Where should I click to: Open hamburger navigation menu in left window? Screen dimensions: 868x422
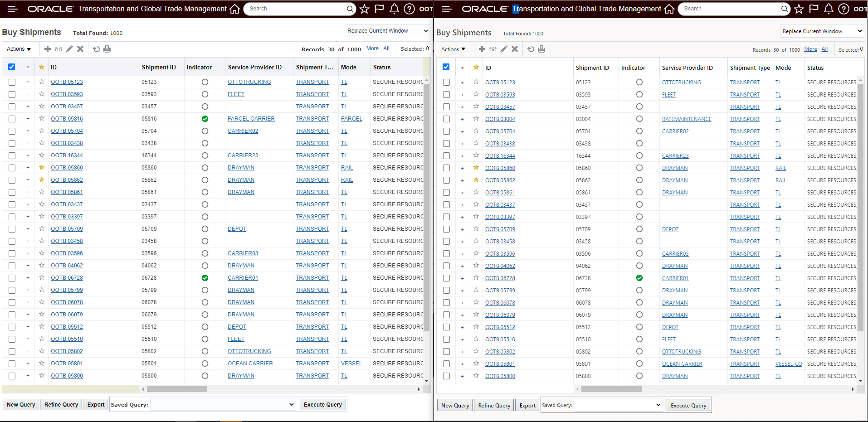(x=12, y=9)
